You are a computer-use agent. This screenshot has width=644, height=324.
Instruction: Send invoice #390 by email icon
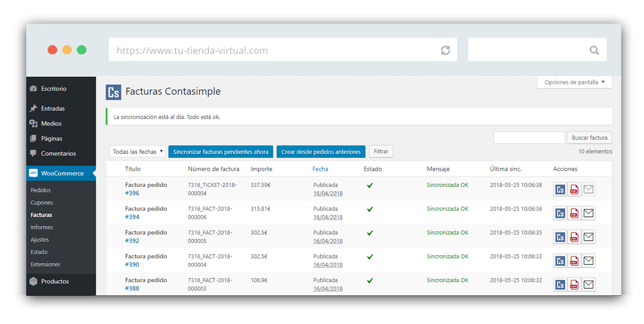[588, 261]
